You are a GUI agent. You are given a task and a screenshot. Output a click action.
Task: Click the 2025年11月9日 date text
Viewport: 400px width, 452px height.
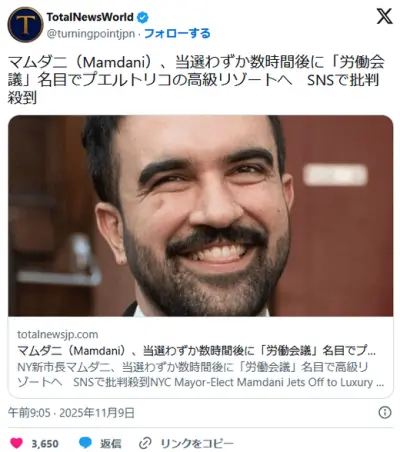pyautogui.click(x=97, y=413)
